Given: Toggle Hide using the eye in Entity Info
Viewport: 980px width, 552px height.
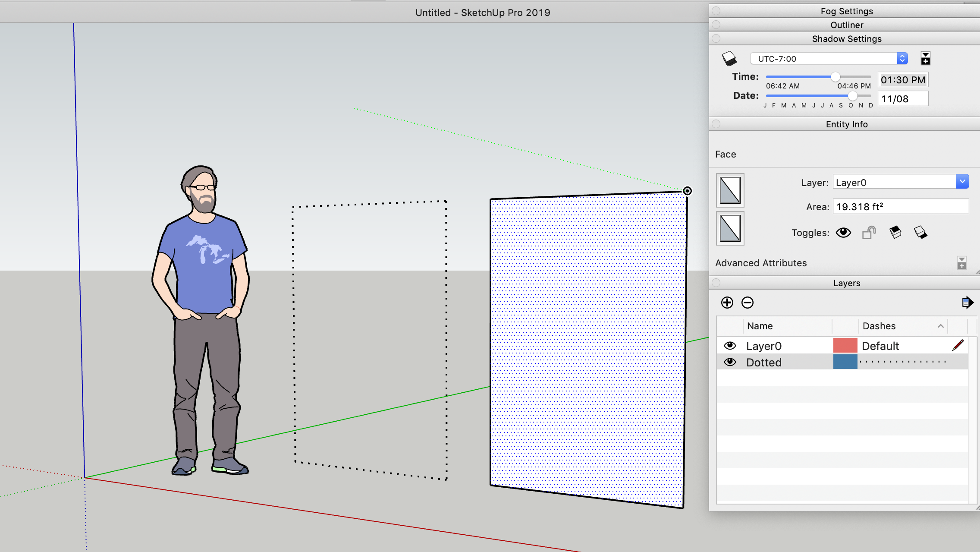Looking at the screenshot, I should 843,233.
